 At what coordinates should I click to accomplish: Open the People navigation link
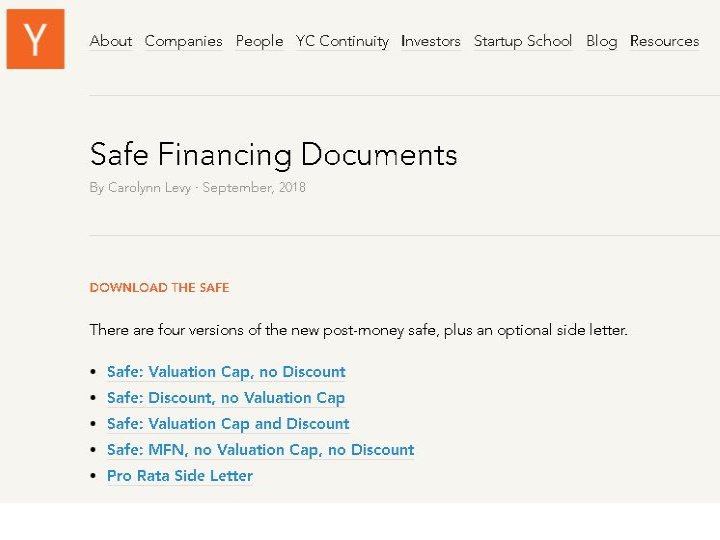(259, 41)
